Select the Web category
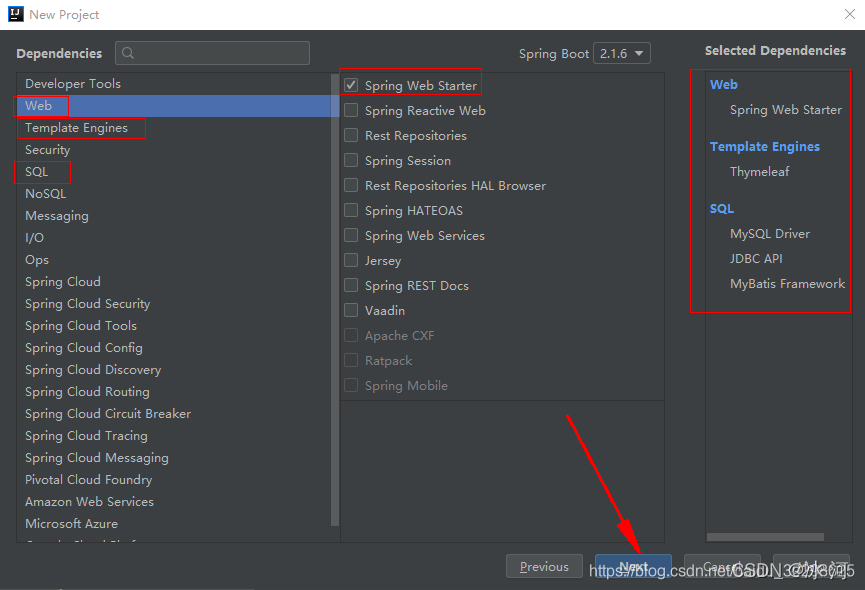The image size is (865, 590). [174, 106]
